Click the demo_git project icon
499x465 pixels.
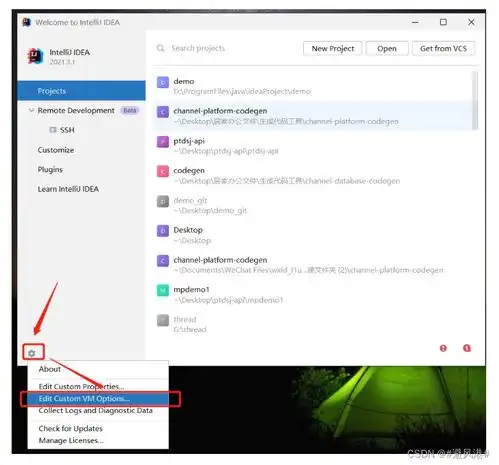pos(163,201)
